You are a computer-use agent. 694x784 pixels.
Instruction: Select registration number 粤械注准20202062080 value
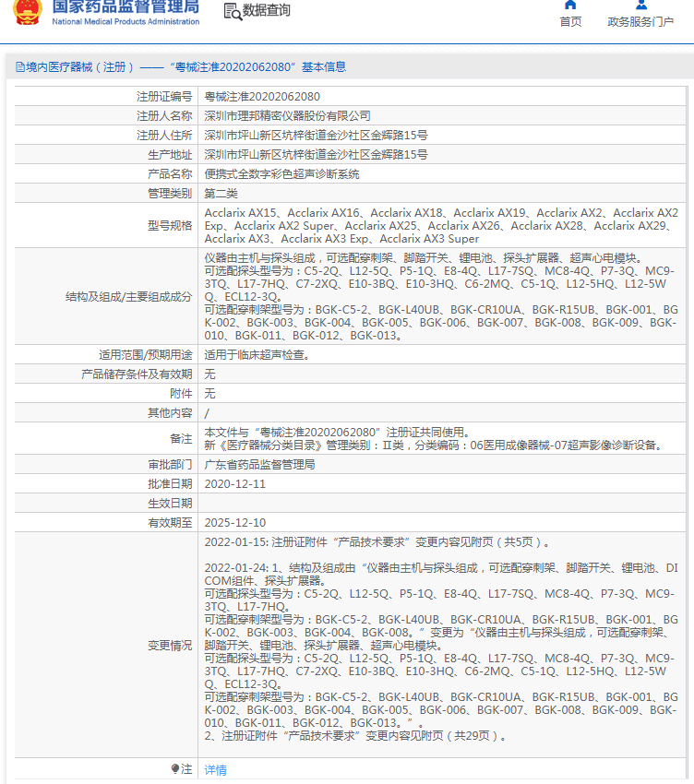262,97
